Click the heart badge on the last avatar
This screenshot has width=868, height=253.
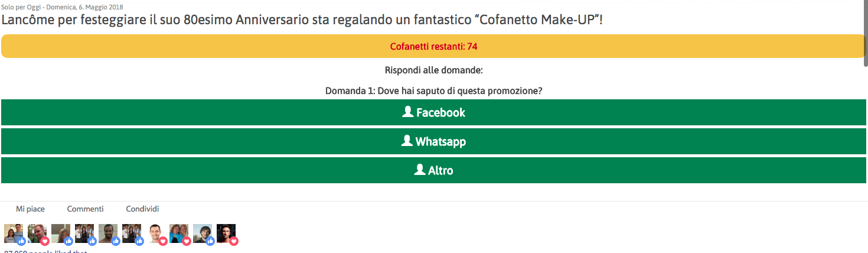pyautogui.click(x=234, y=241)
